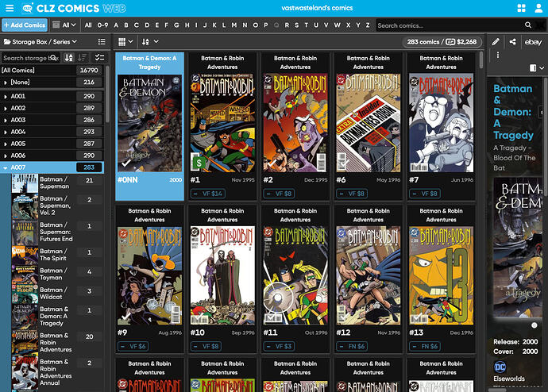Click the CLZ Comics logo icon

[27, 8]
